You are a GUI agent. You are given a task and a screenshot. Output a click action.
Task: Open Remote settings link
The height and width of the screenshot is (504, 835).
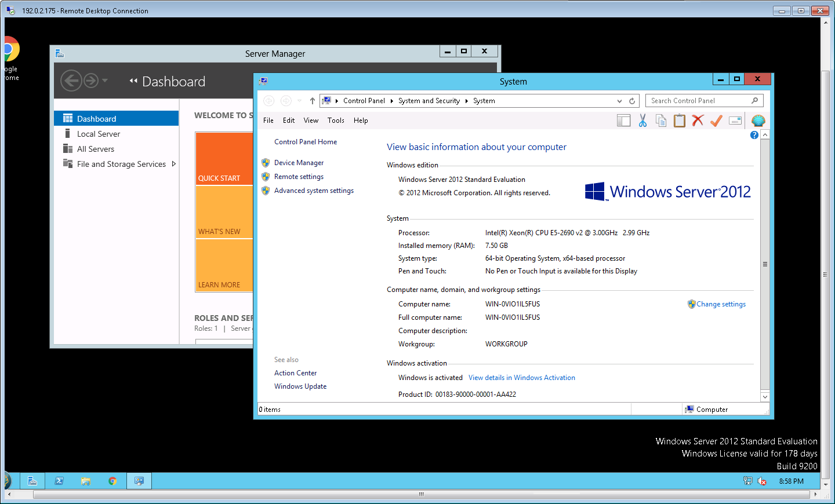(x=299, y=177)
